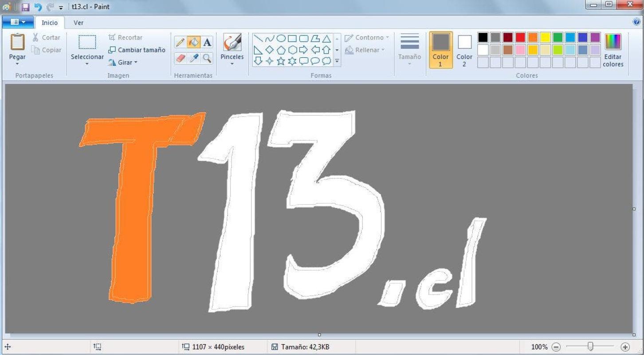Screen dimensions: 644x355
Task: Choose the orange color swatch
Action: click(533, 38)
